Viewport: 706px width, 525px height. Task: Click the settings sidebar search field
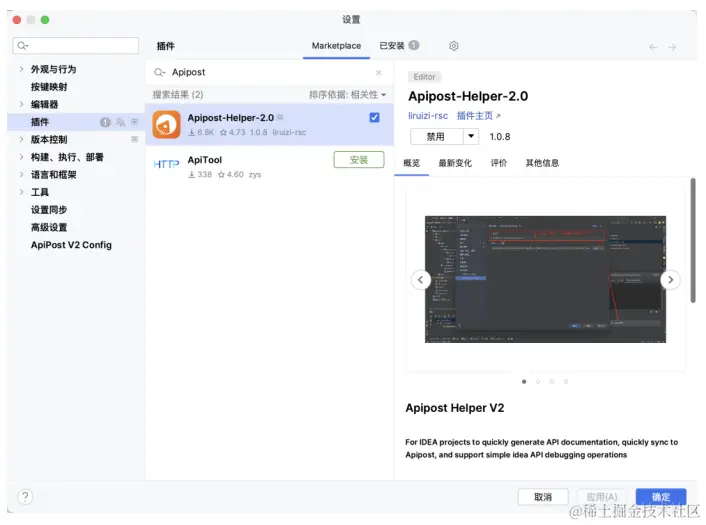pyautogui.click(x=76, y=45)
